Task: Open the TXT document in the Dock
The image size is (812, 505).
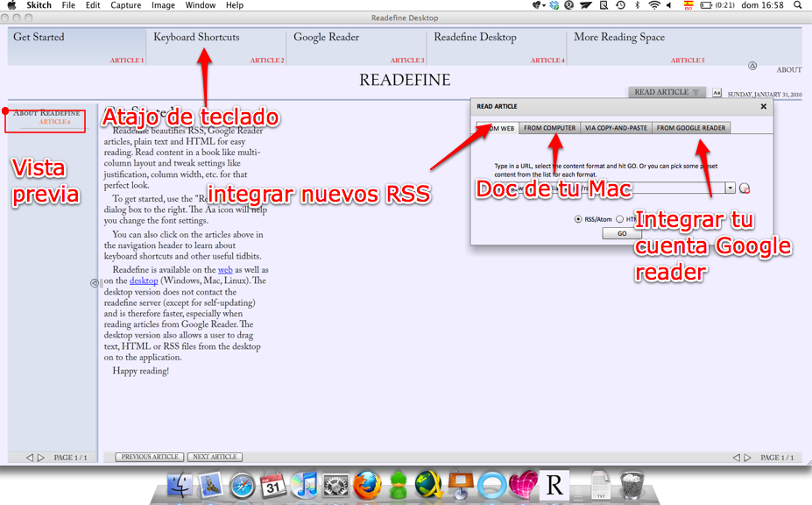Action: pos(600,486)
